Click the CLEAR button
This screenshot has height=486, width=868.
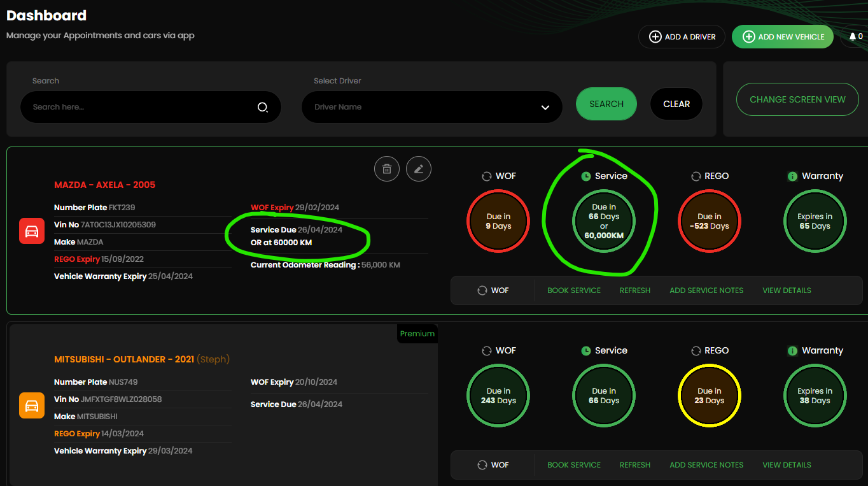point(676,104)
